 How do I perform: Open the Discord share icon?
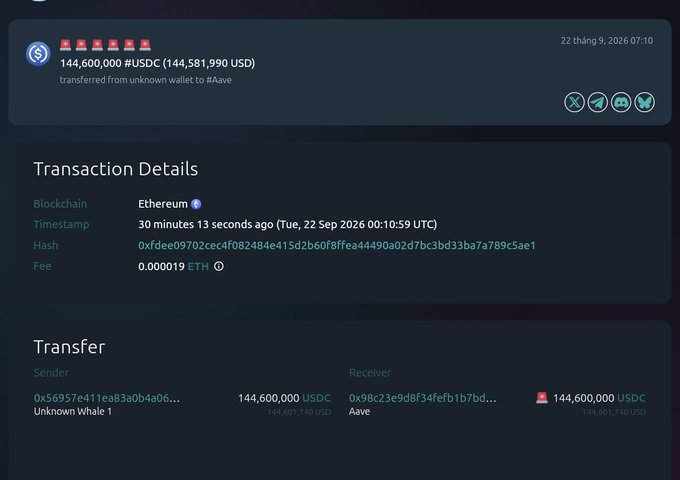[621, 102]
